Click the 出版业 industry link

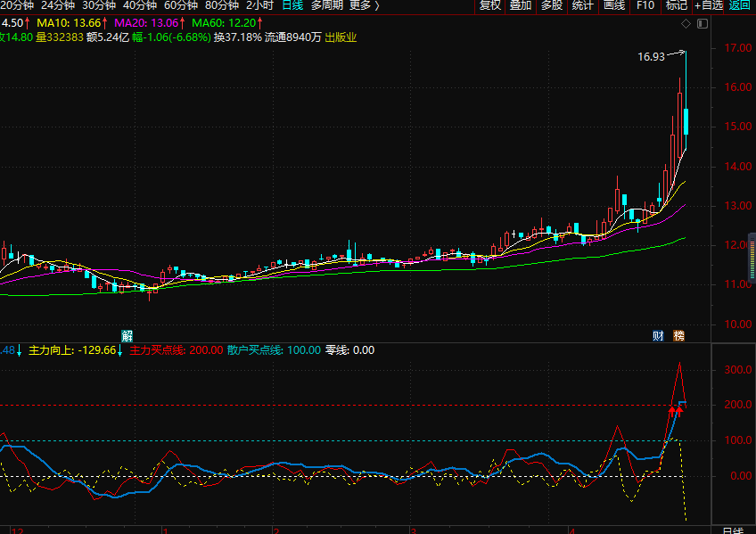[x=341, y=37]
